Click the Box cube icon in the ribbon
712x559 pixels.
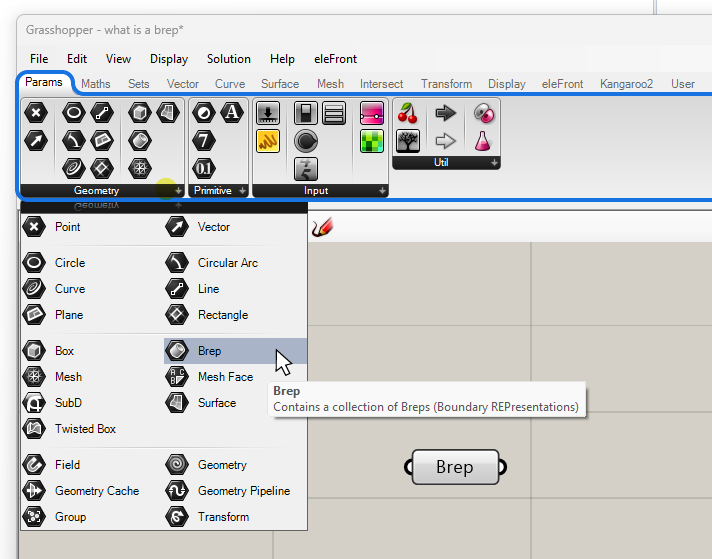139,113
